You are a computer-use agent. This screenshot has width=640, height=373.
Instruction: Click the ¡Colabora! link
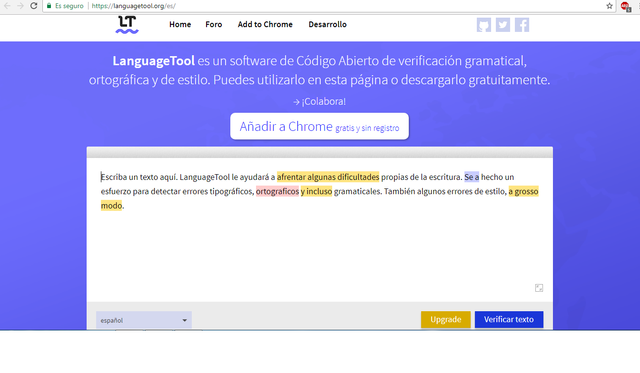click(320, 102)
